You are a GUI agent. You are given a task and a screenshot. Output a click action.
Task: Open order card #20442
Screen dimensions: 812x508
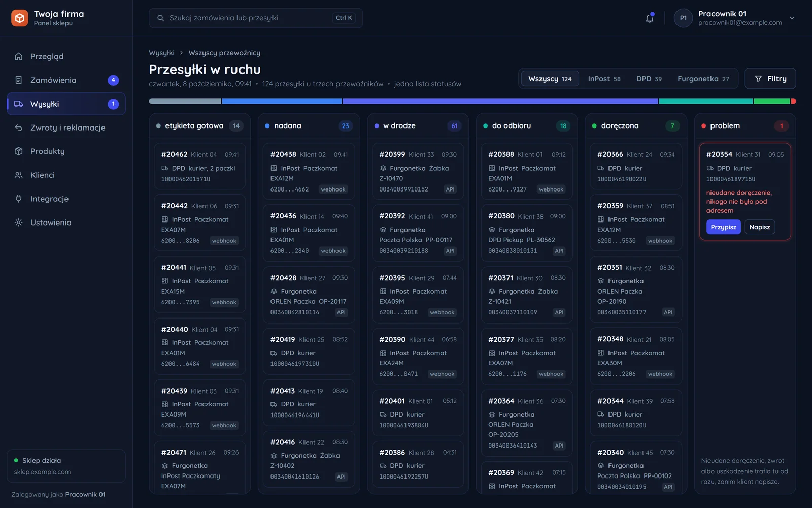coord(200,223)
